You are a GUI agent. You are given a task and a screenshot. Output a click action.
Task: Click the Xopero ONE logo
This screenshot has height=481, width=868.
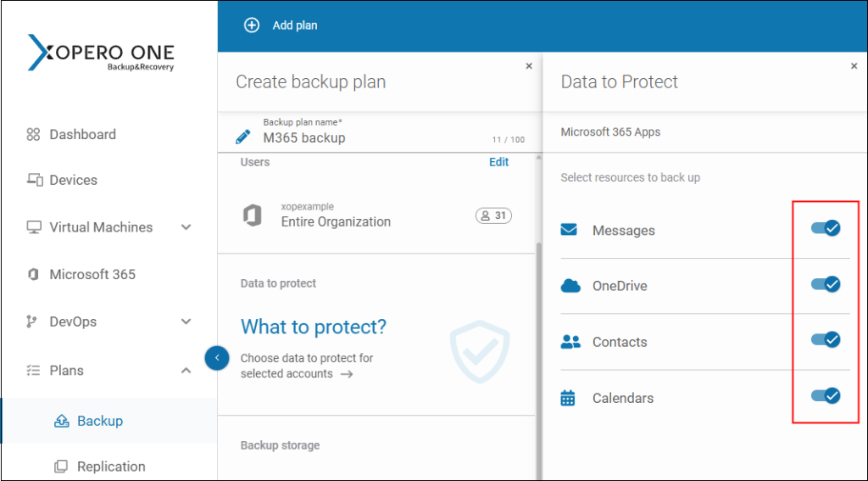tap(101, 53)
